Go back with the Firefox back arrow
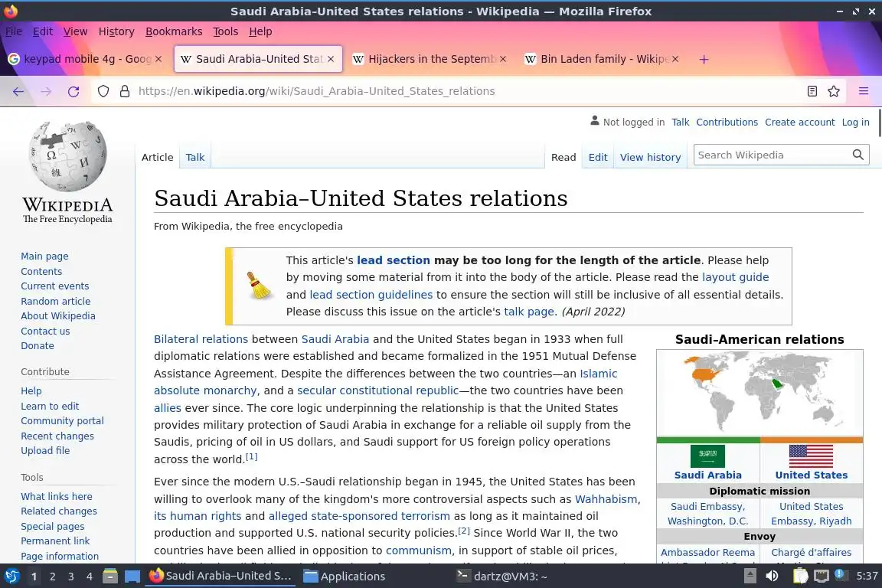Screen dimensions: 882x588 tap(18, 91)
